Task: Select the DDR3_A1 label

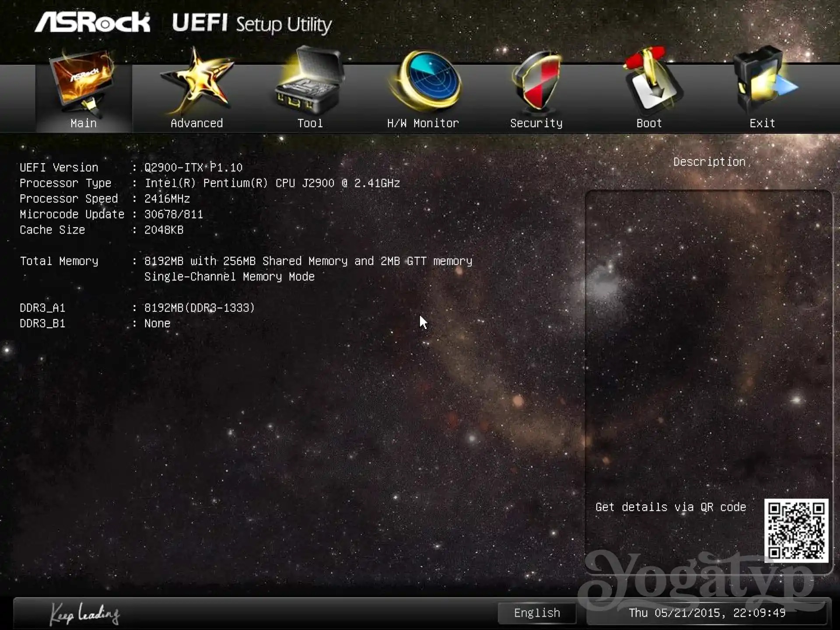Action: tap(42, 308)
